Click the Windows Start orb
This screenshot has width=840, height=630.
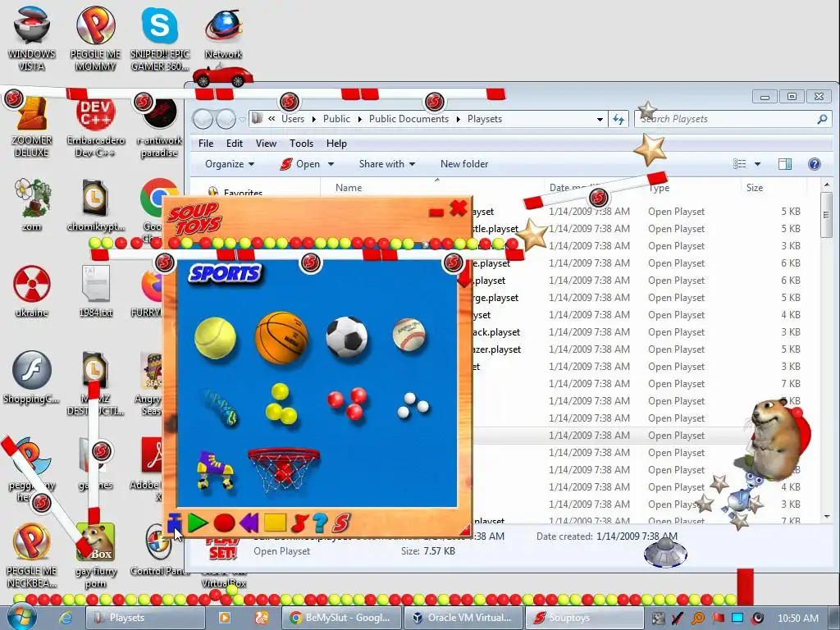[x=22, y=617]
